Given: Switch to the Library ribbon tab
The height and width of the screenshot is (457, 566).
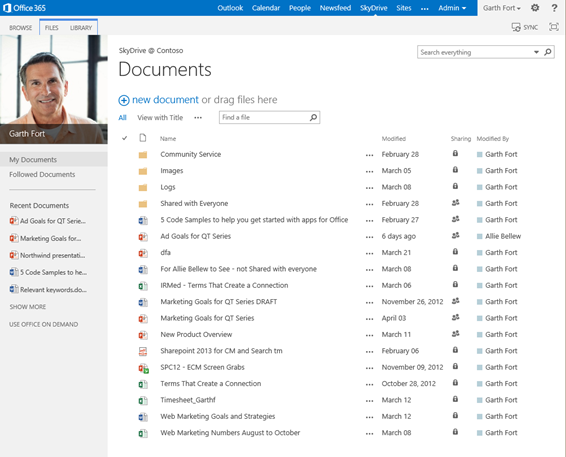Looking at the screenshot, I should [x=81, y=27].
